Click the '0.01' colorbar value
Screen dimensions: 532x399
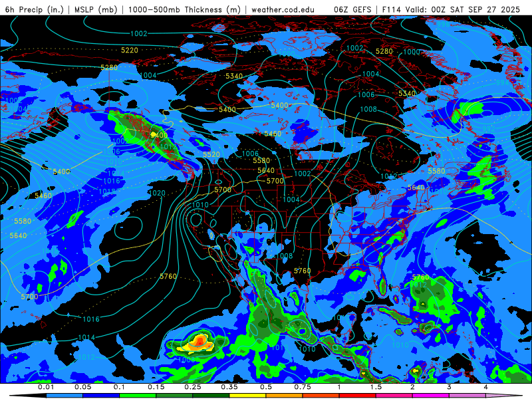46,387
